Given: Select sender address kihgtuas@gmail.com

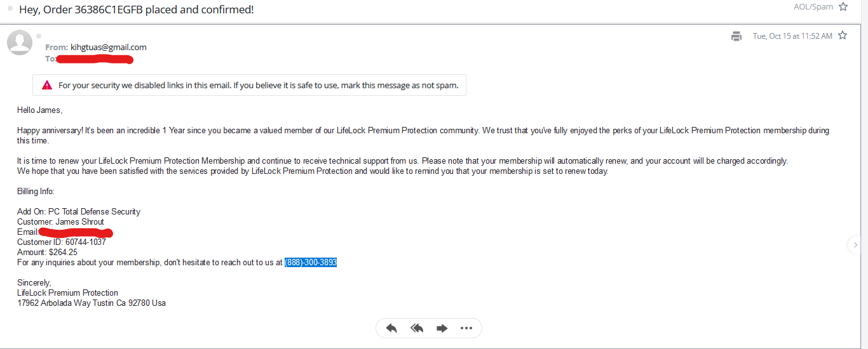Looking at the screenshot, I should 109,47.
